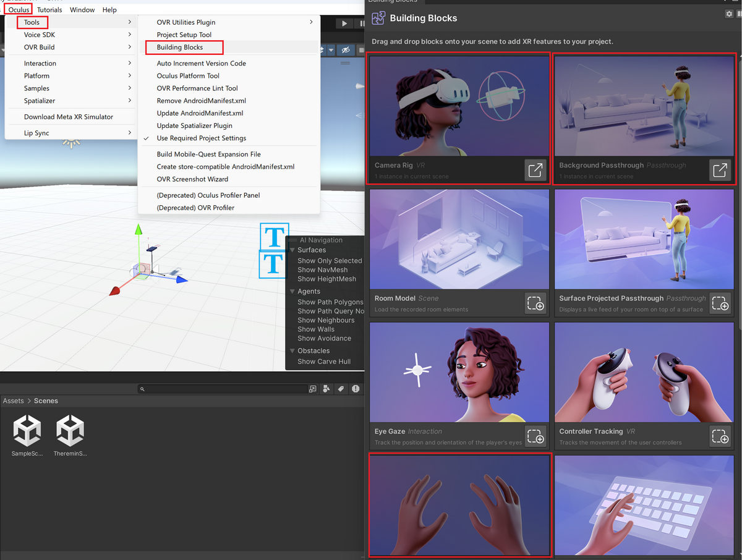
Task: Toggle the hidden-objects eye icon in Scene toolbar
Action: tap(346, 49)
